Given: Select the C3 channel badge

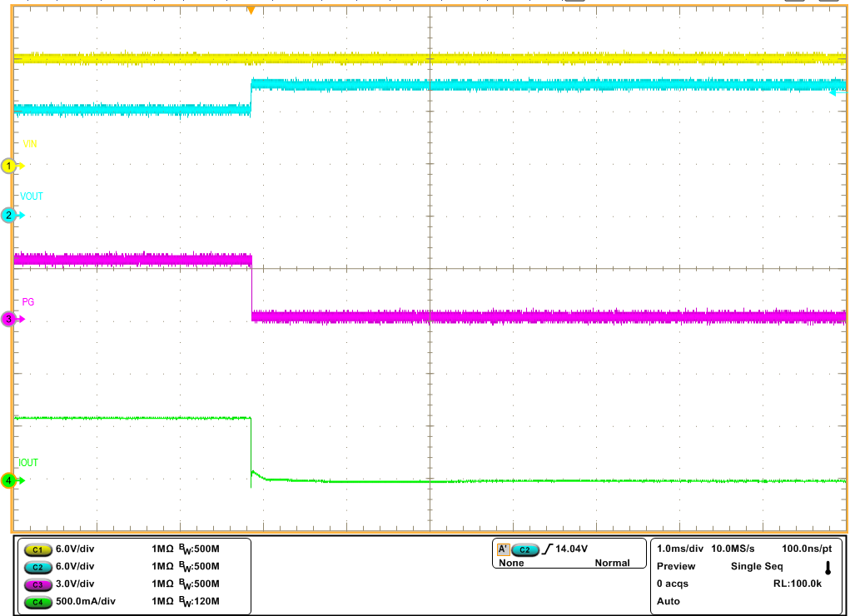Looking at the screenshot, I should (x=37, y=584).
